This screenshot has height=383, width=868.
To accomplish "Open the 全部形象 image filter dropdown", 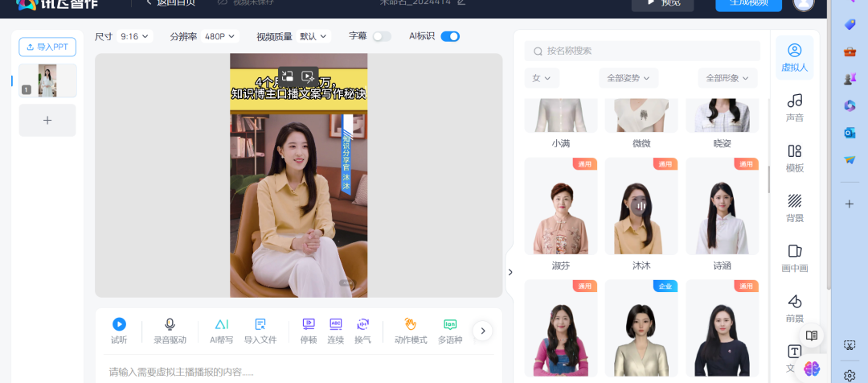I will click(x=727, y=78).
